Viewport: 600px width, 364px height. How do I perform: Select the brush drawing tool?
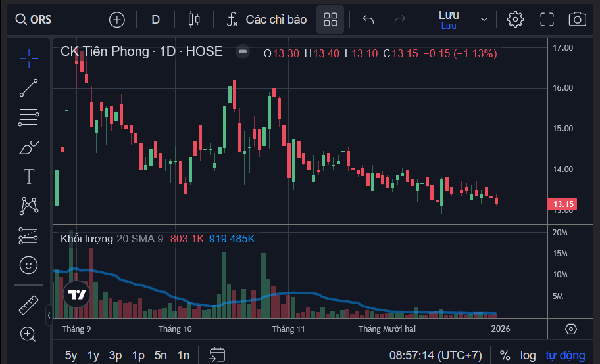click(x=29, y=147)
